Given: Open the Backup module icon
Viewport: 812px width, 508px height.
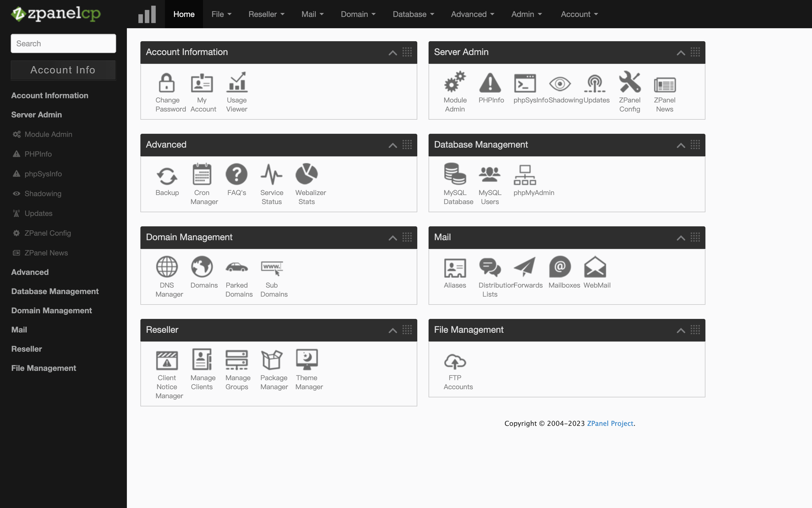Looking at the screenshot, I should 167,176.
